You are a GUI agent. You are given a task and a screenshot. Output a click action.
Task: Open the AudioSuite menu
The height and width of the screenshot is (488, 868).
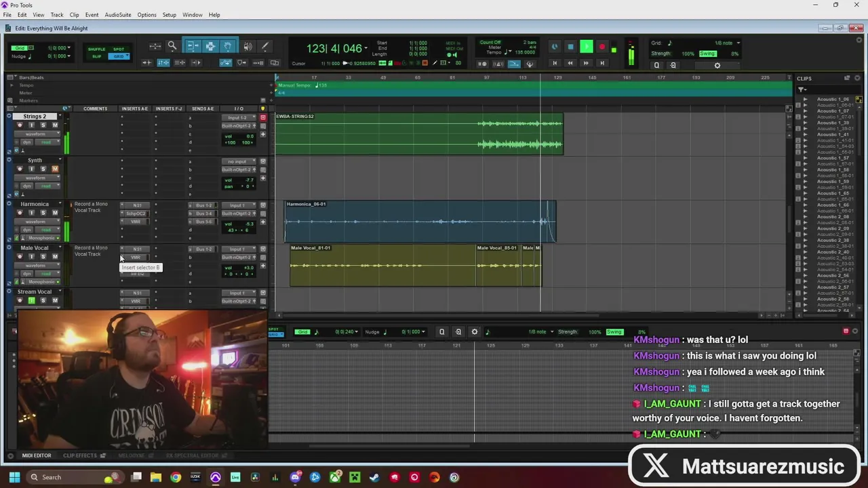tap(118, 15)
